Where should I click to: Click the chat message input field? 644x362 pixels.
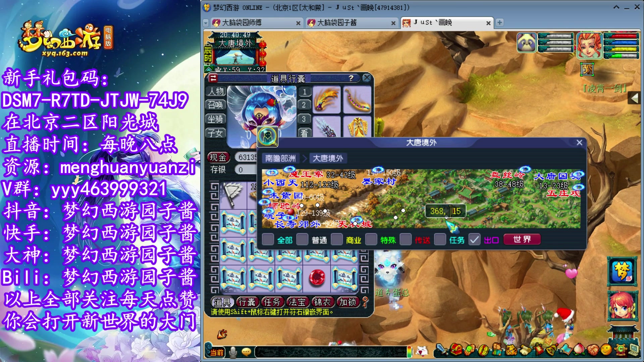tap(330, 352)
